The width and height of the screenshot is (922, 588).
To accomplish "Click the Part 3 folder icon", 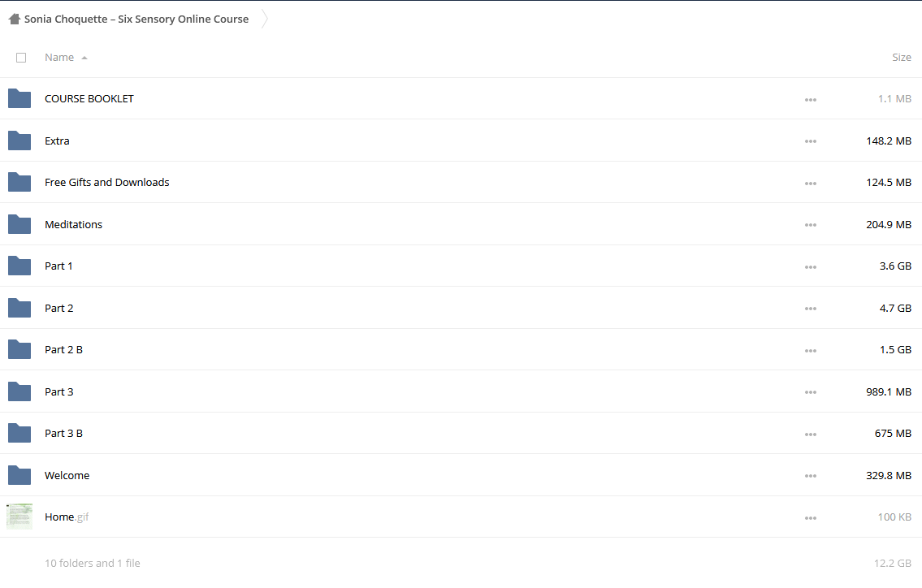I will [19, 391].
